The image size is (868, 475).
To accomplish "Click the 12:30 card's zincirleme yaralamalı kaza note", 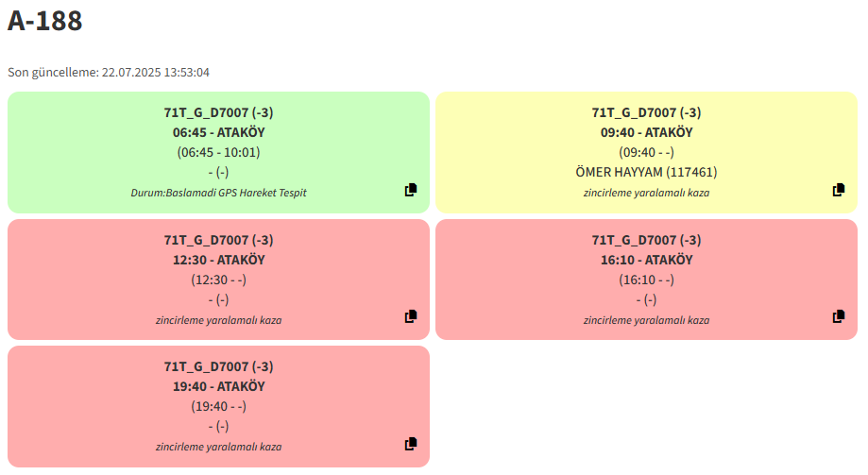I will [219, 320].
